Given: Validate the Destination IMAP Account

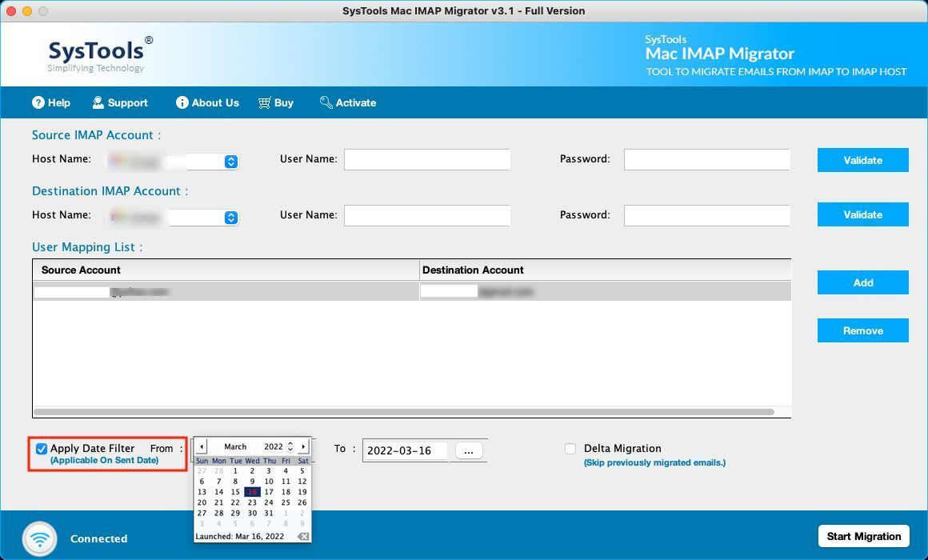Looking at the screenshot, I should pyautogui.click(x=863, y=214).
